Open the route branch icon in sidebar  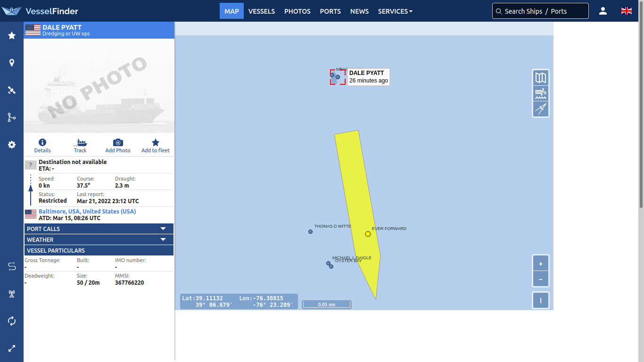coord(12,117)
